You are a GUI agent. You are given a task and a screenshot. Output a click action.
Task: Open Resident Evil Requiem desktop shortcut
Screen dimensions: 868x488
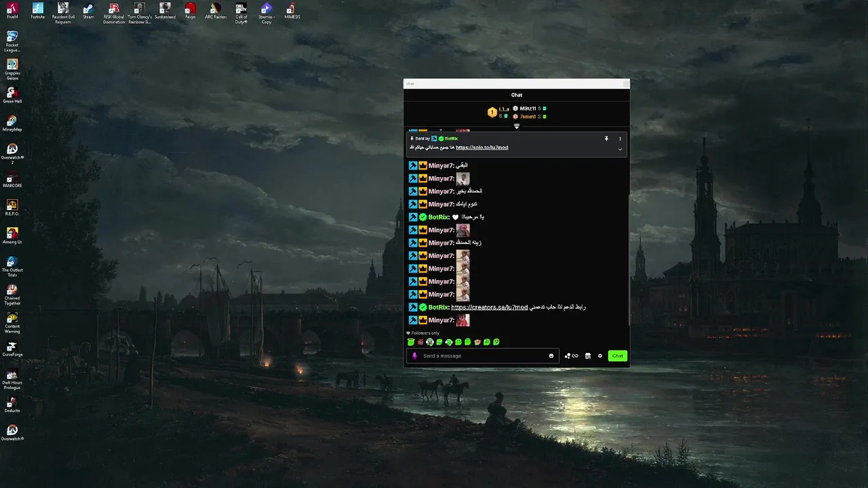pos(63,13)
